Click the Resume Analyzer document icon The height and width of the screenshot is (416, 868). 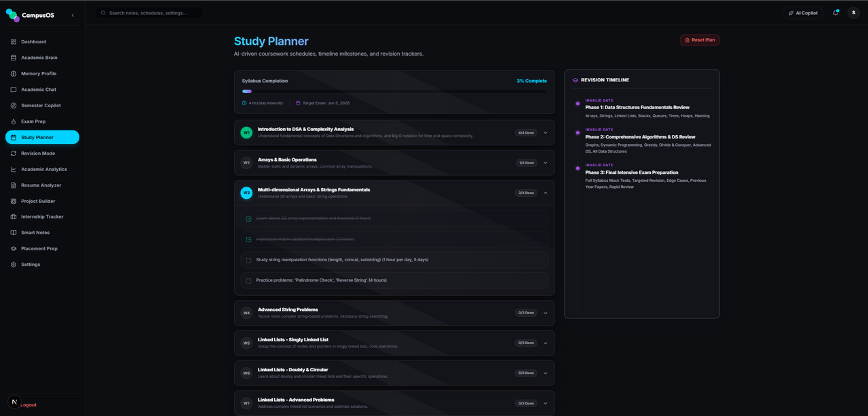[x=14, y=185]
